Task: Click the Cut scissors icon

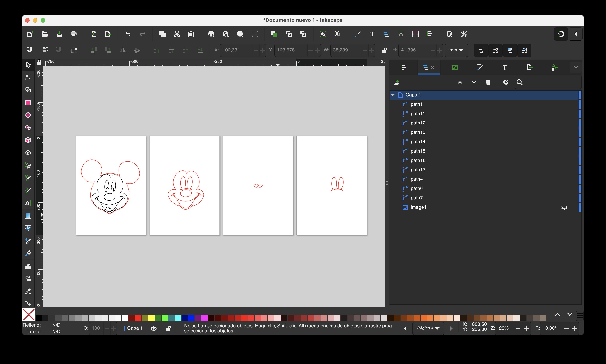Action: [177, 34]
